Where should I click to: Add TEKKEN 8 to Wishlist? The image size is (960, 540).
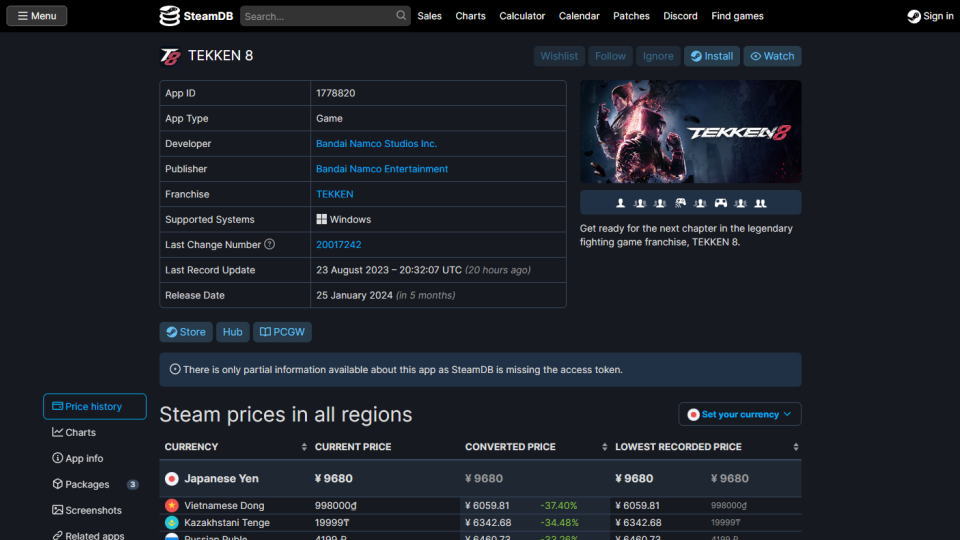(x=559, y=56)
